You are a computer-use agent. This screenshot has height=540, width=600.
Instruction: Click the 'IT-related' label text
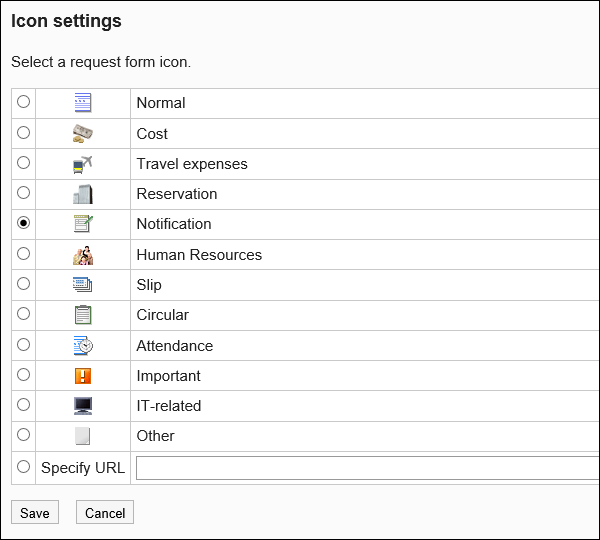coord(169,406)
